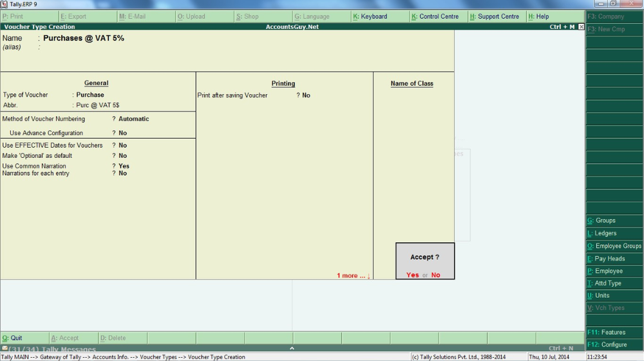Expand the Tally Messages panel arrow

[293, 348]
